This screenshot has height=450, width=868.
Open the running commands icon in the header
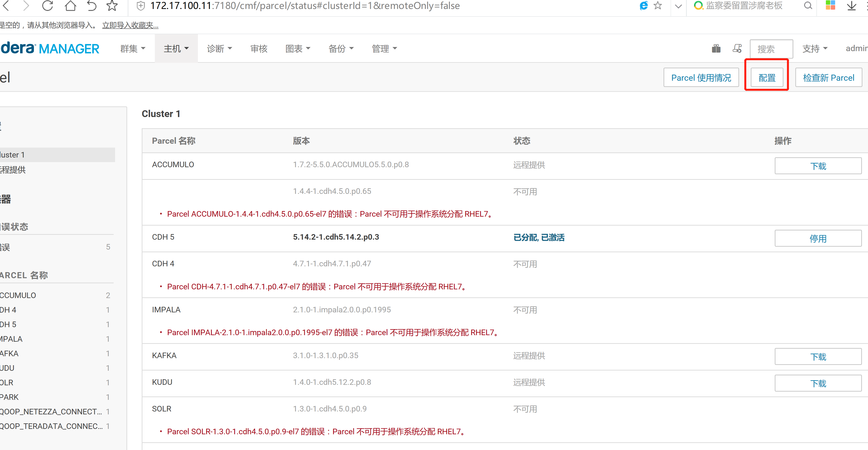(x=737, y=48)
